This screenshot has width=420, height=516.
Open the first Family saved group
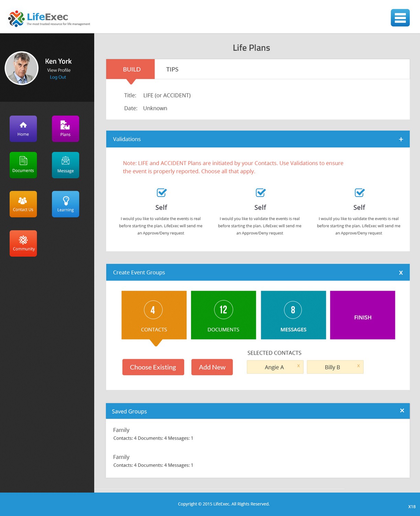(x=153, y=434)
